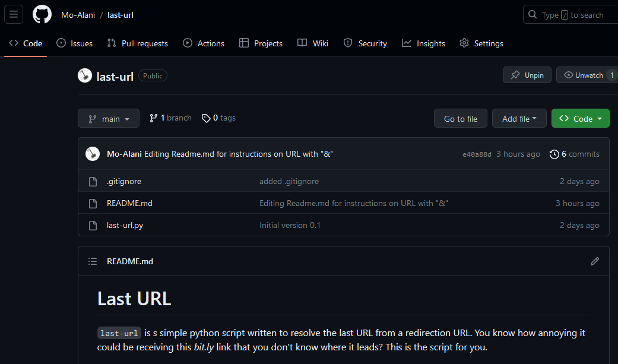This screenshot has width=618, height=364.
Task: Open the Add file dropdown
Action: [519, 119]
